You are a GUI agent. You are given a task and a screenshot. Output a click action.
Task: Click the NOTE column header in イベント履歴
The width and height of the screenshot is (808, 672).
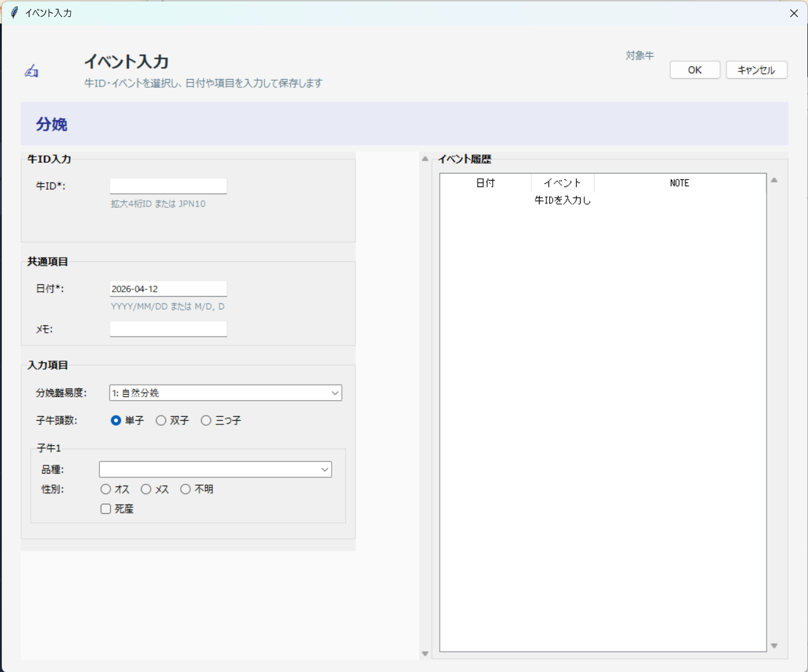[680, 183]
